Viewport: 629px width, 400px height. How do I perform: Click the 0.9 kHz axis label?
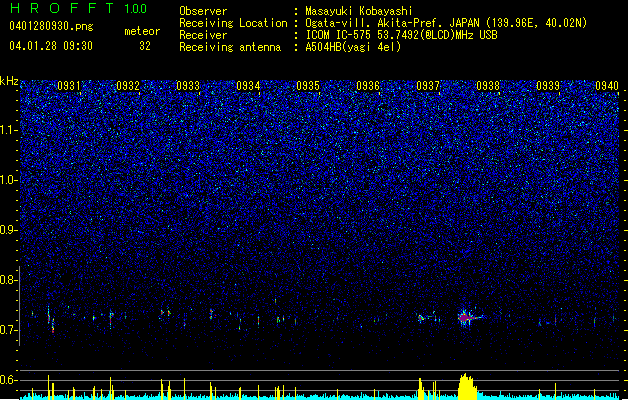(x=8, y=230)
